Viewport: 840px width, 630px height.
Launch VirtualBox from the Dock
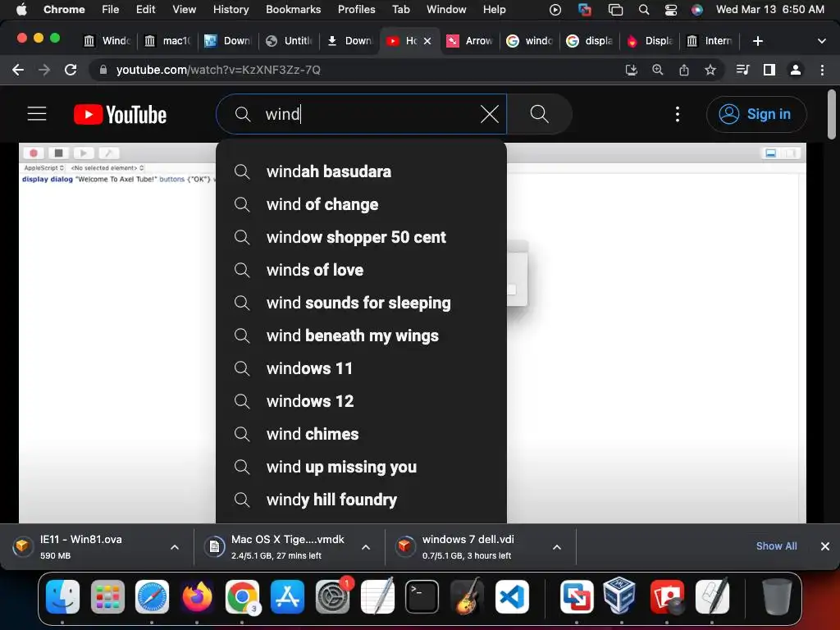click(x=619, y=596)
